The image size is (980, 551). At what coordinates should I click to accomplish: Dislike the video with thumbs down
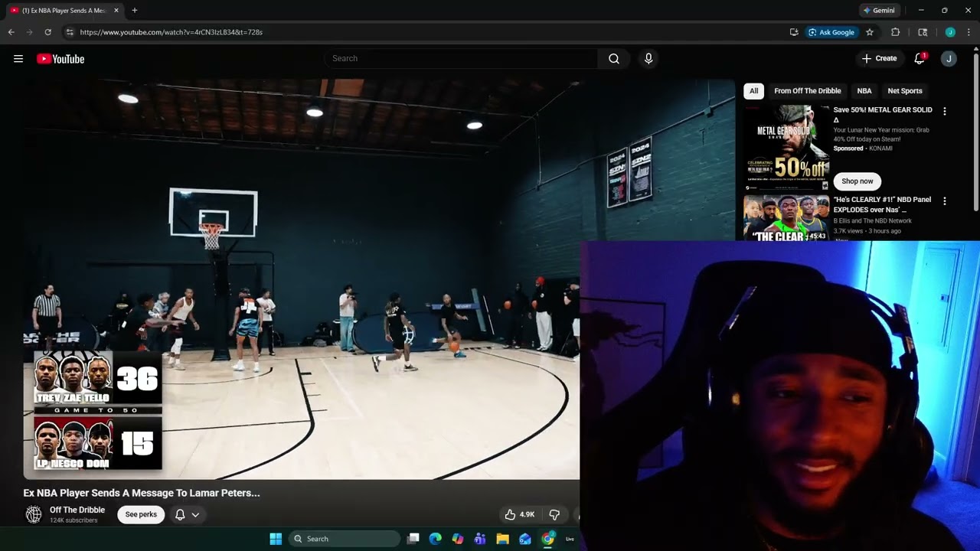pyautogui.click(x=555, y=514)
